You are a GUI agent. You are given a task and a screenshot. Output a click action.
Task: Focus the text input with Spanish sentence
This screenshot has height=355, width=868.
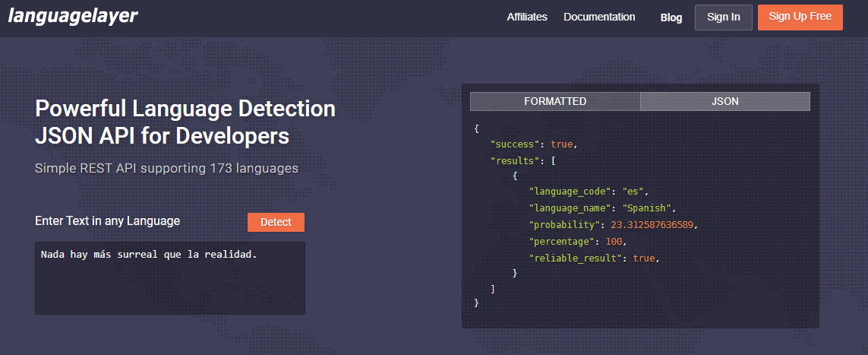coord(170,278)
